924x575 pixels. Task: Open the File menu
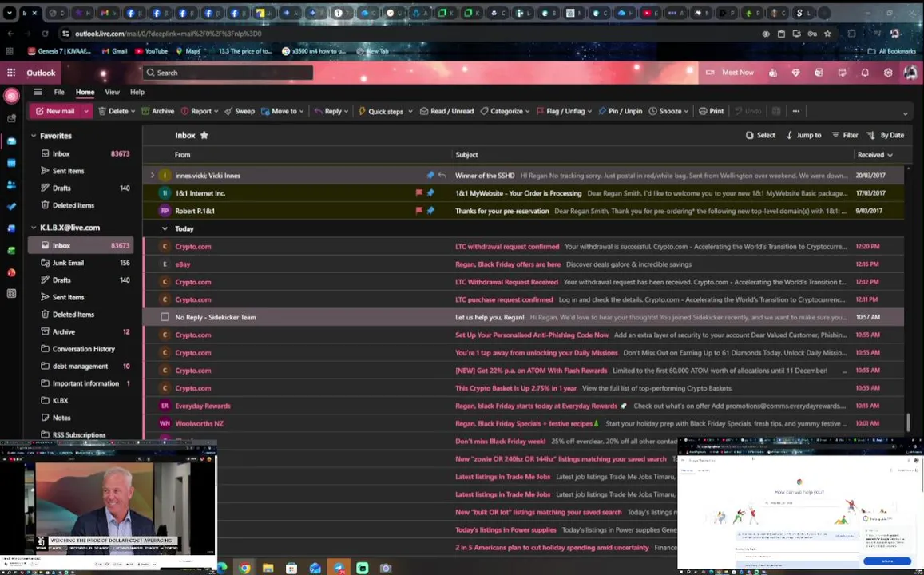(x=59, y=92)
